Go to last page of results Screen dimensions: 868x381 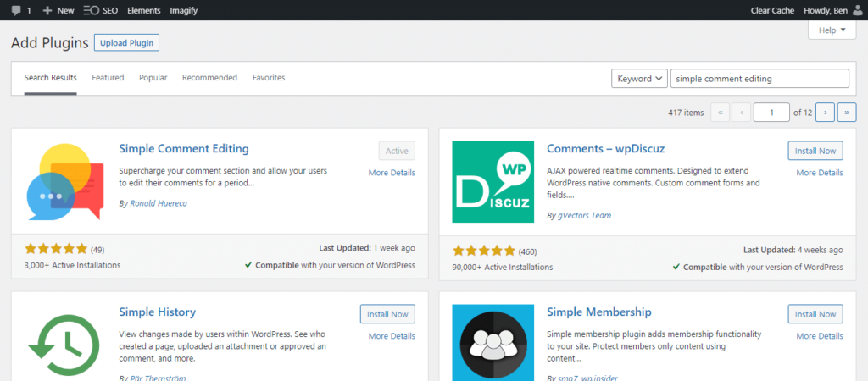click(847, 113)
